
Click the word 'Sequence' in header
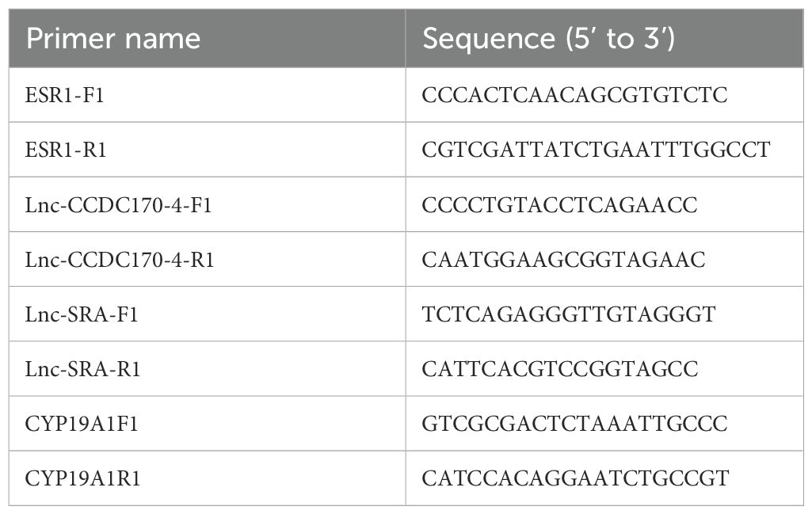[489, 40]
